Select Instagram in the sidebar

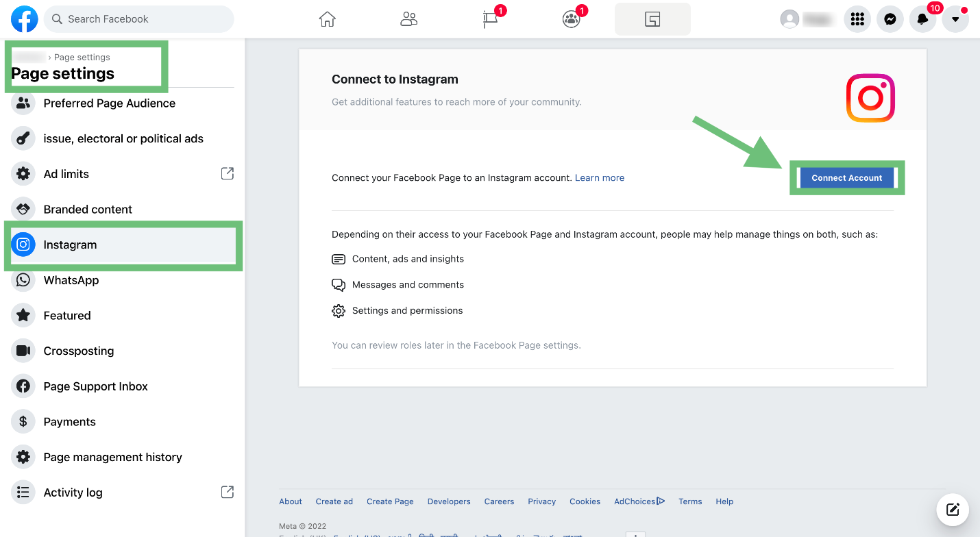tap(123, 245)
